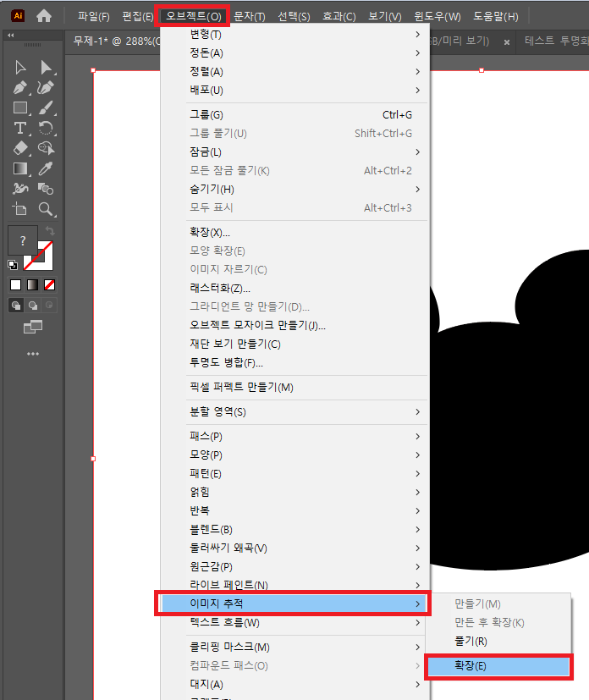Viewport: 589px width, 700px height.
Task: Apply None mode button
Action: [x=50, y=284]
